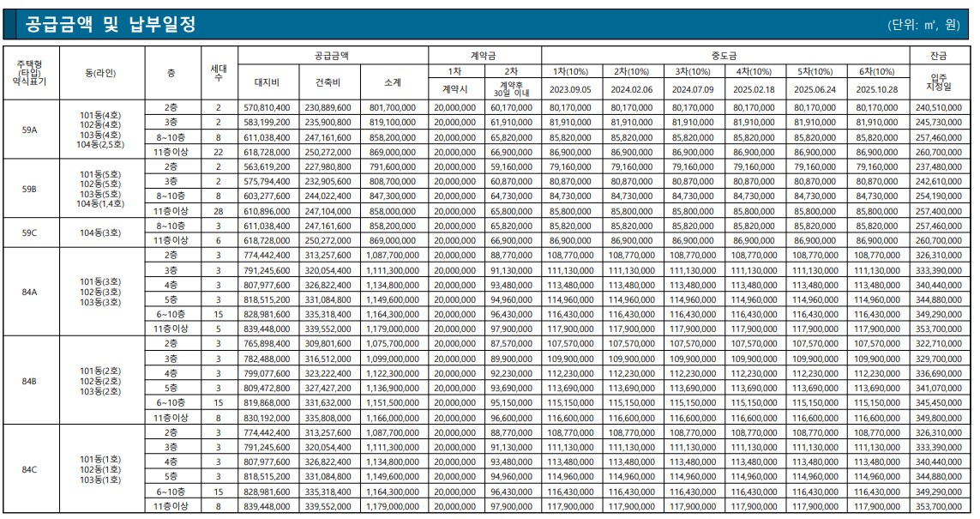Click balance value '245,730,000'
The image size is (980, 519).
pyautogui.click(x=939, y=122)
